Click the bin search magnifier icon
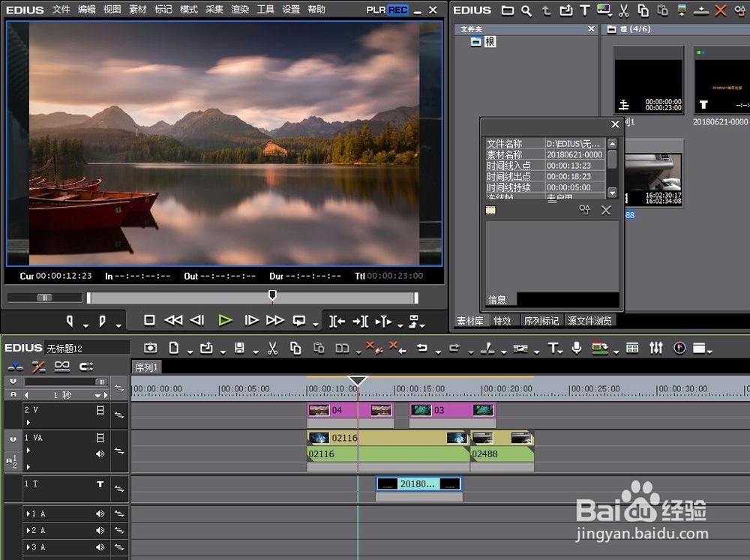This screenshot has height=560, width=750. [x=526, y=10]
